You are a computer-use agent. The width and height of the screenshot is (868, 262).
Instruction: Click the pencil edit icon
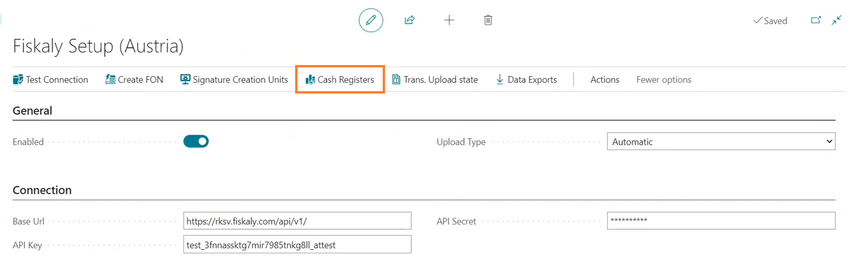click(x=371, y=20)
